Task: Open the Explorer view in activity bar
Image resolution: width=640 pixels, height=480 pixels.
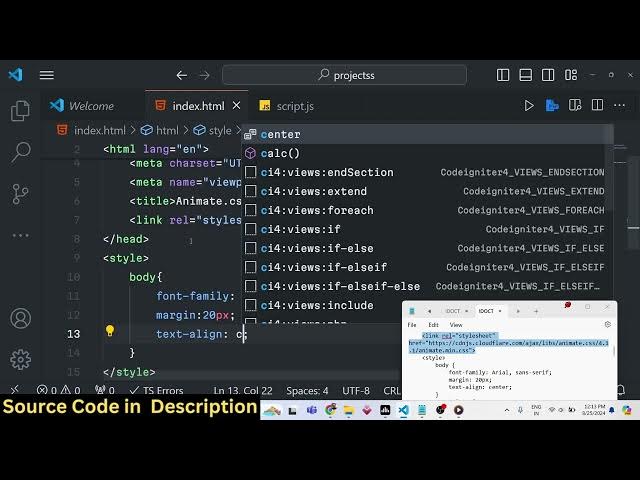Action: click(20, 110)
